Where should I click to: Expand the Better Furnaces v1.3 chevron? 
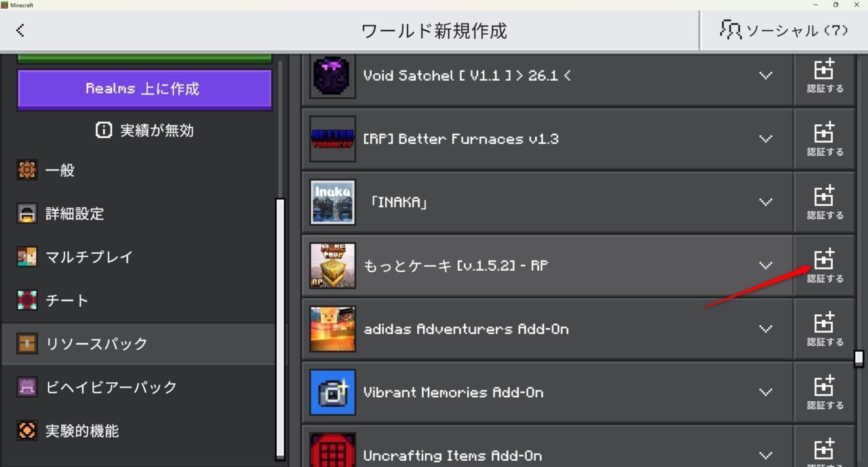(766, 138)
